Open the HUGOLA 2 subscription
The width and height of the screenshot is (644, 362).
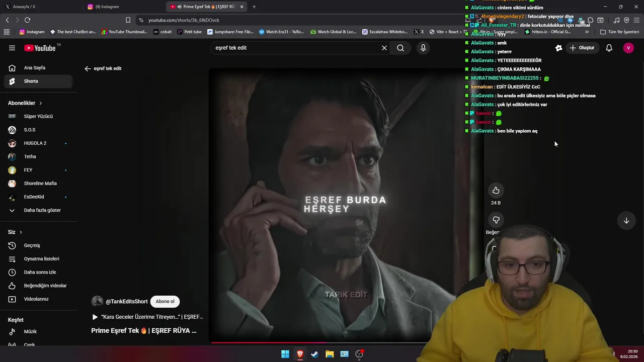click(38, 143)
